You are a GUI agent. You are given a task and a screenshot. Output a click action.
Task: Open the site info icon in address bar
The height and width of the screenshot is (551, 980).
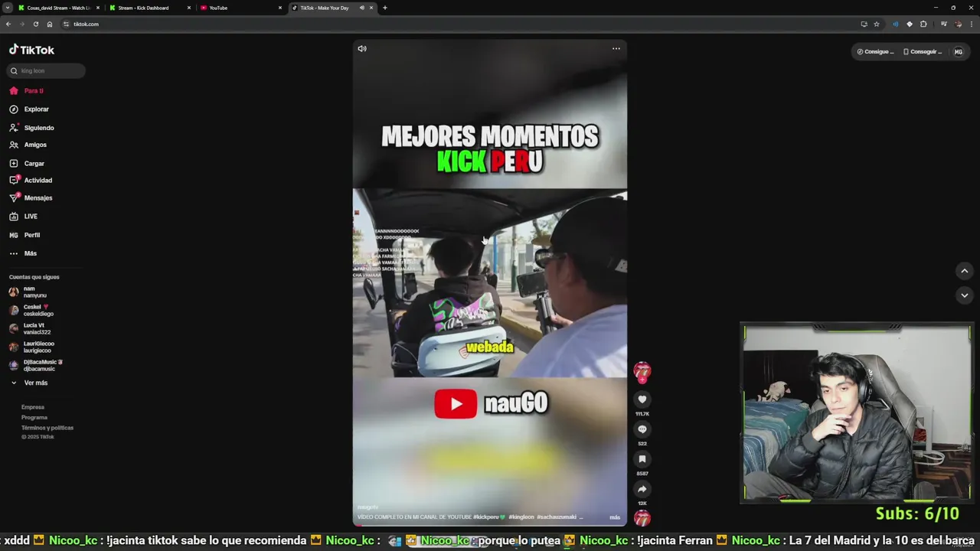66,24
